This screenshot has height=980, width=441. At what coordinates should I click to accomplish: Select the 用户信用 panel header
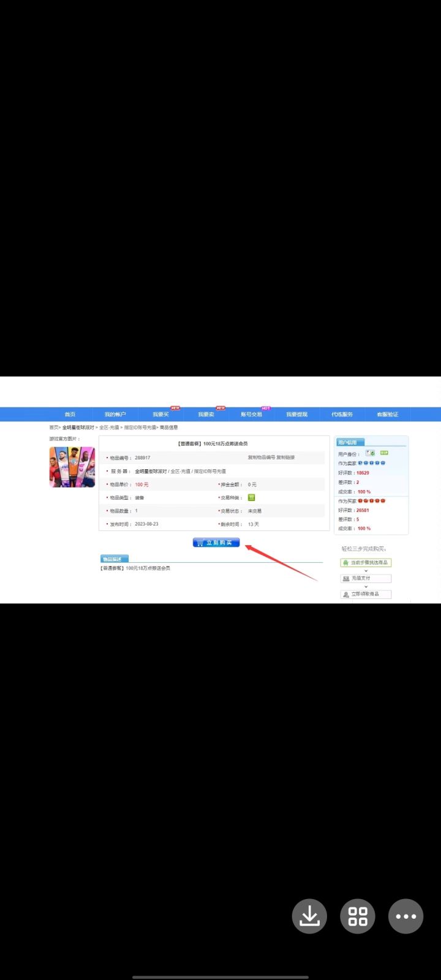(x=350, y=442)
